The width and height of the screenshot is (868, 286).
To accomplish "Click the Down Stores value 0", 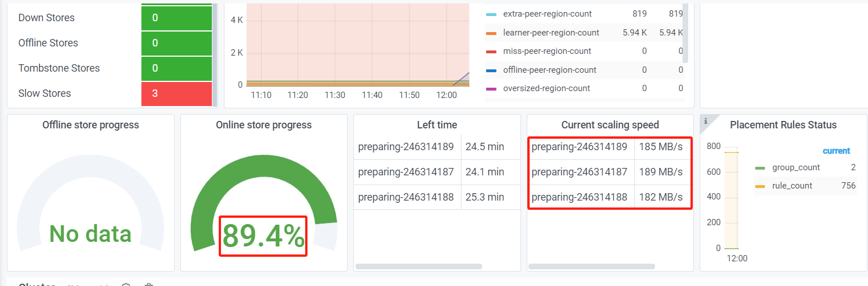I will pos(176,18).
